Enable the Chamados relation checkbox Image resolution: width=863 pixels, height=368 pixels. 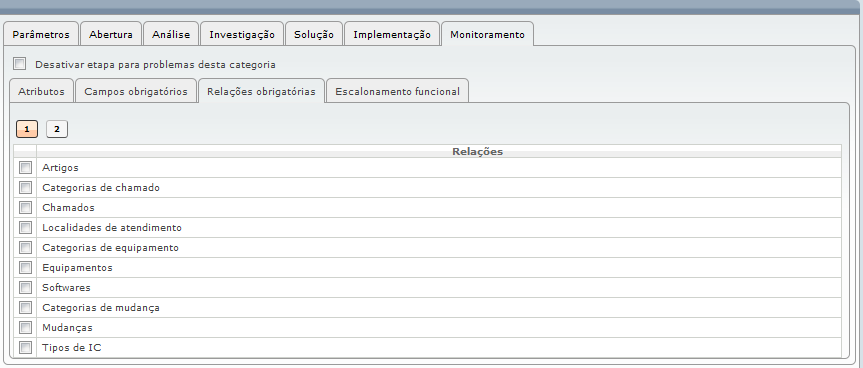[25, 207]
